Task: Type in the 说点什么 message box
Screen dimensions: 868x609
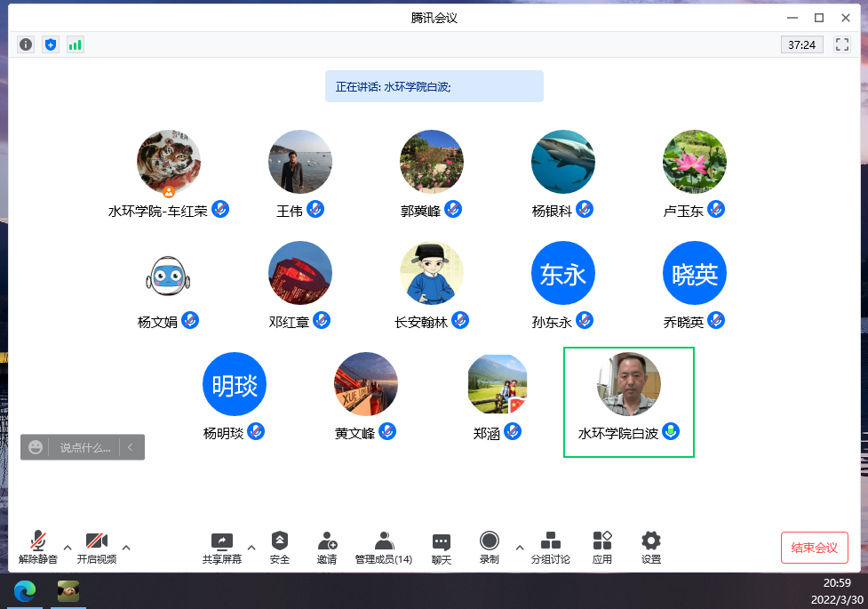Action: tap(85, 448)
